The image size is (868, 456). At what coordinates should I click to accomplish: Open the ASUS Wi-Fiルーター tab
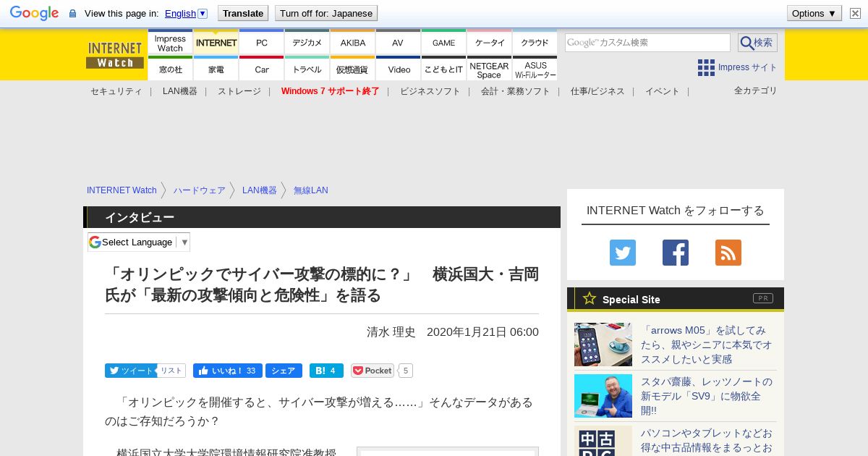535,69
